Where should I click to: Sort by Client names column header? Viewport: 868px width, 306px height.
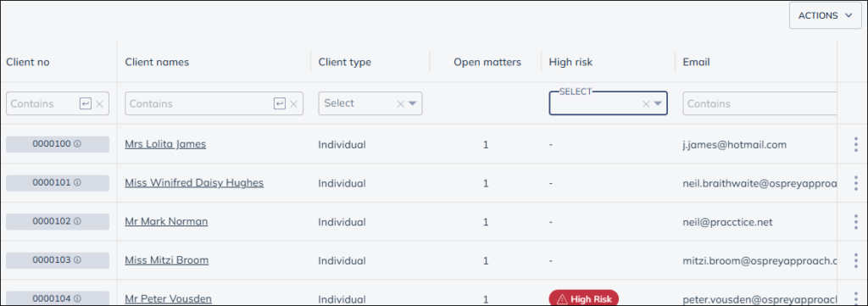(157, 62)
